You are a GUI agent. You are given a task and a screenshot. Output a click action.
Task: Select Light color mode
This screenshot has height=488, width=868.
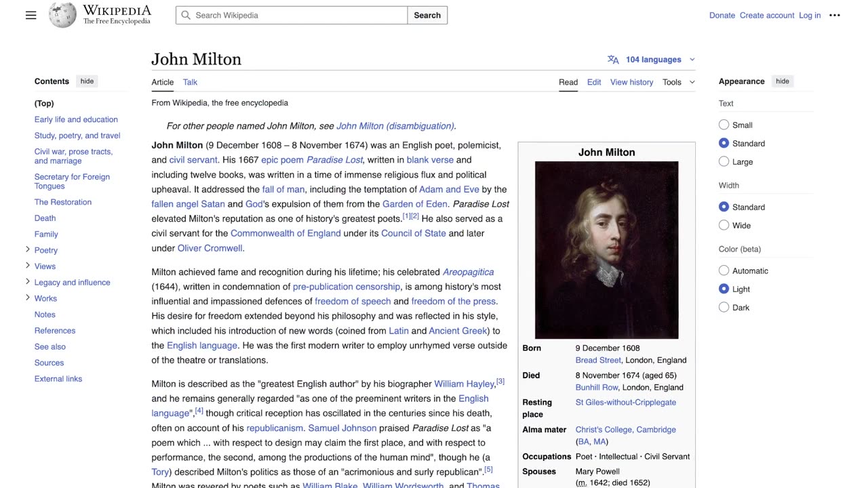tap(724, 289)
